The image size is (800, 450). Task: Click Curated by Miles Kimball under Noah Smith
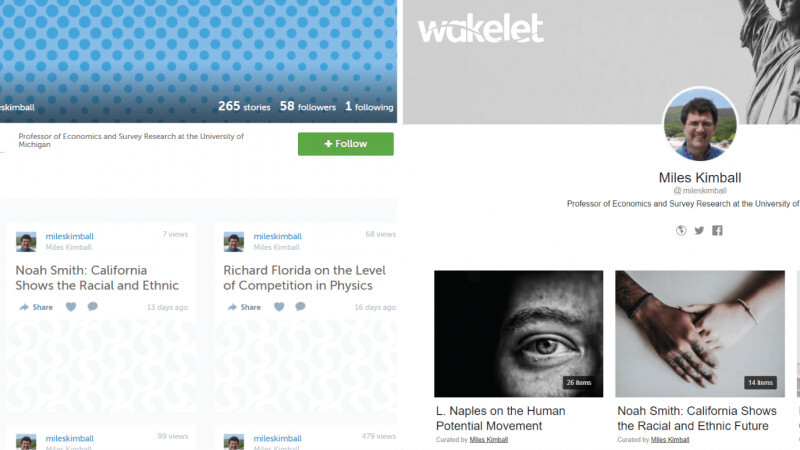point(653,440)
